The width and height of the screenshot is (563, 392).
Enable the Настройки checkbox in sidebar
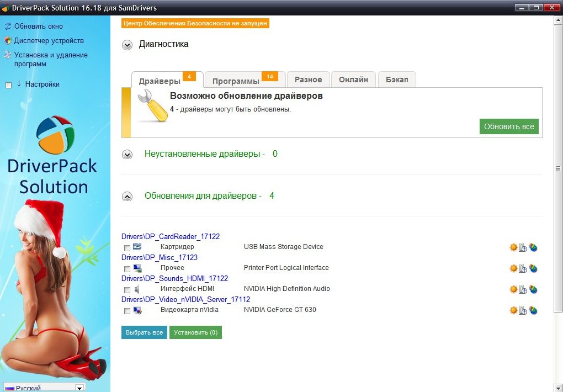coord(8,85)
